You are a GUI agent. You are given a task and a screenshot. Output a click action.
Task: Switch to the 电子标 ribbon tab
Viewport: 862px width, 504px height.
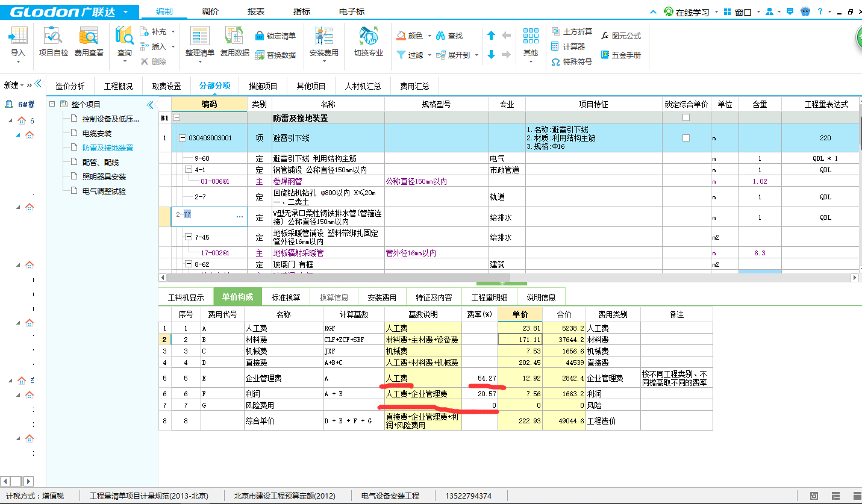coord(352,11)
